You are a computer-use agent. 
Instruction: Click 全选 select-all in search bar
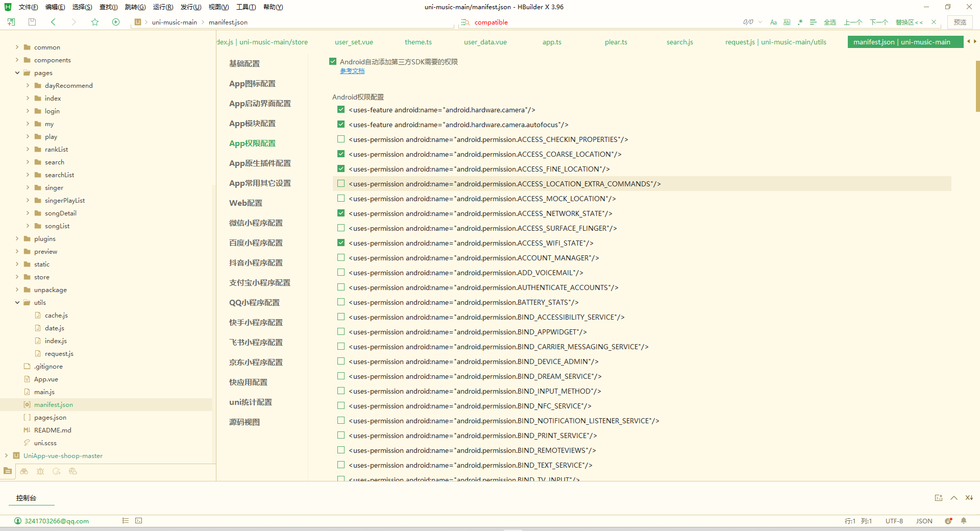pos(830,22)
